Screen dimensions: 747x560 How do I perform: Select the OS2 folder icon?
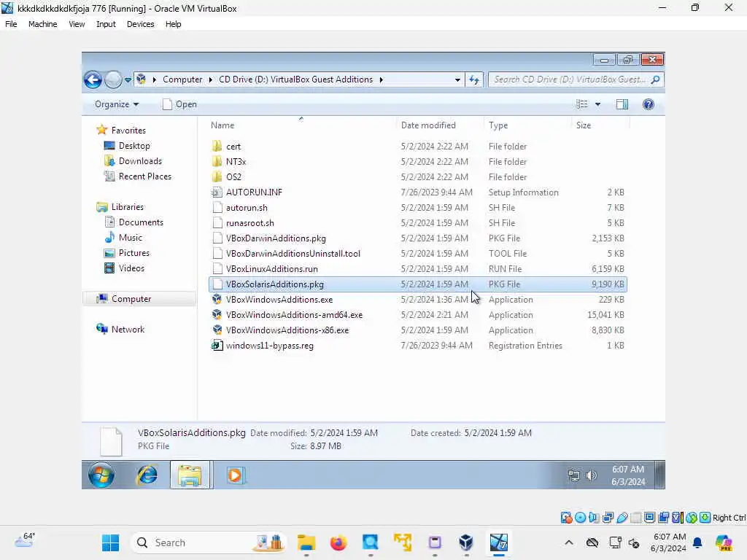pyautogui.click(x=217, y=176)
